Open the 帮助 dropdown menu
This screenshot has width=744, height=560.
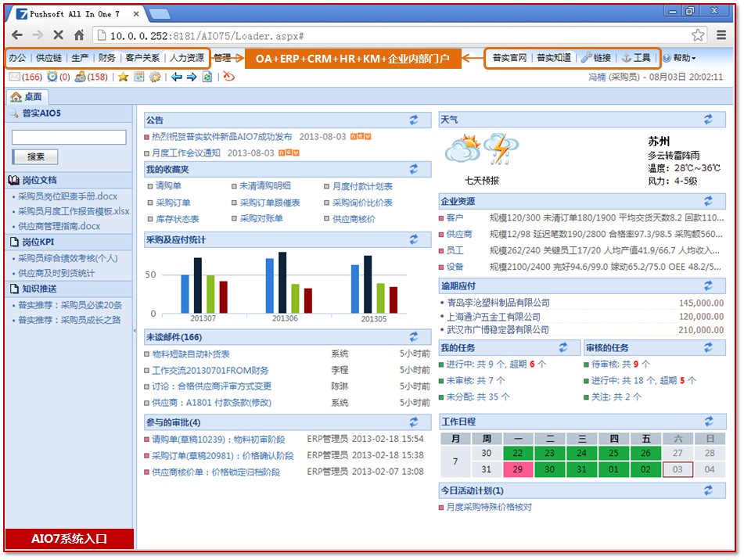point(680,58)
